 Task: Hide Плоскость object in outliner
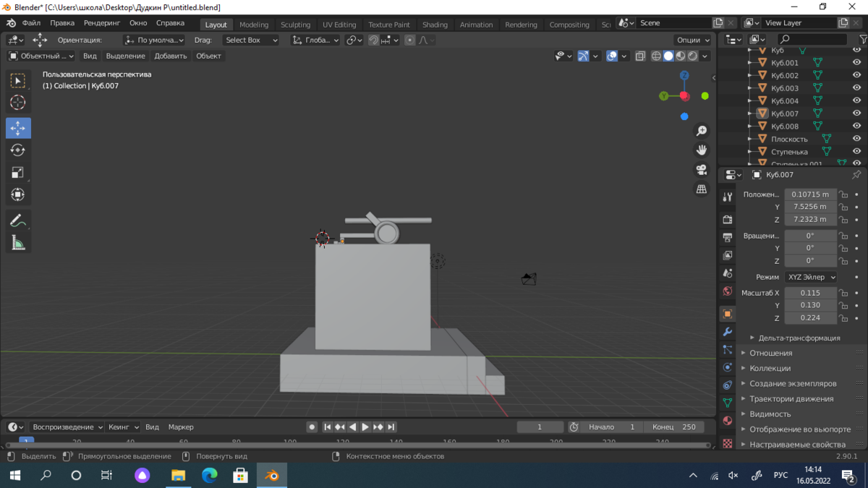pos(856,139)
